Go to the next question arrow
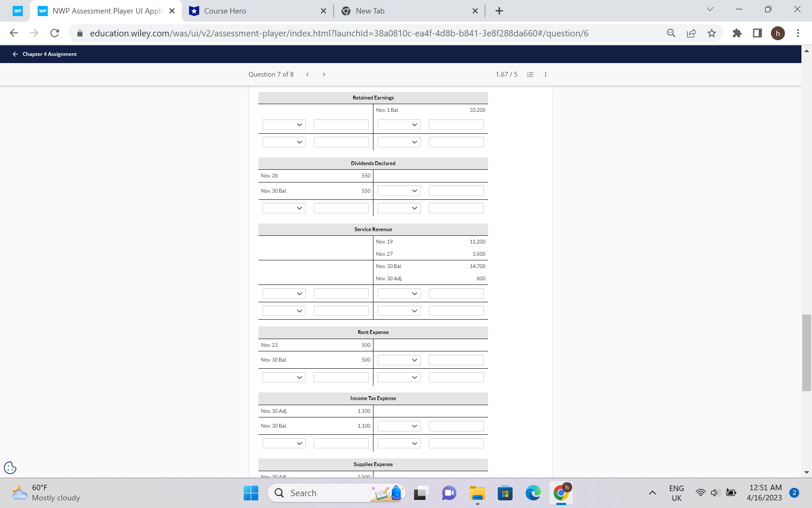 pyautogui.click(x=324, y=75)
